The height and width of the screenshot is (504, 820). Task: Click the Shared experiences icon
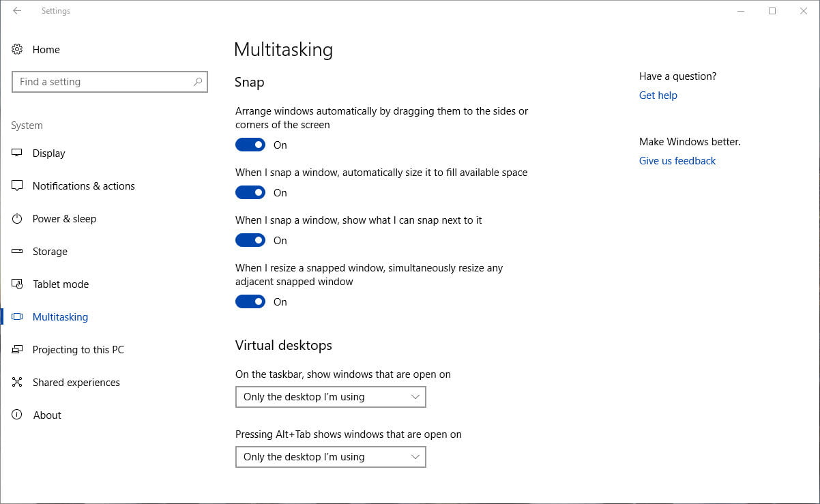point(17,382)
